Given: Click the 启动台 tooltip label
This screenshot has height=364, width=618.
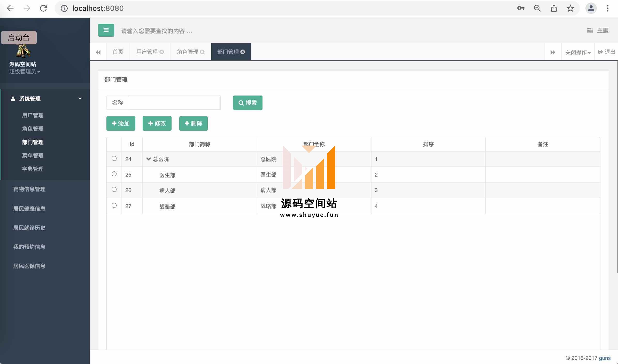Looking at the screenshot, I should (19, 38).
